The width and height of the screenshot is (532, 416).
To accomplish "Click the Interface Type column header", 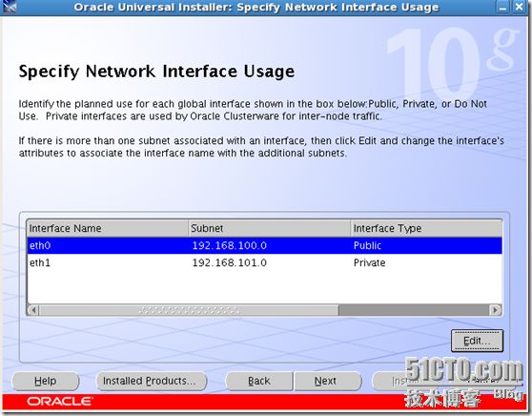I will (426, 228).
